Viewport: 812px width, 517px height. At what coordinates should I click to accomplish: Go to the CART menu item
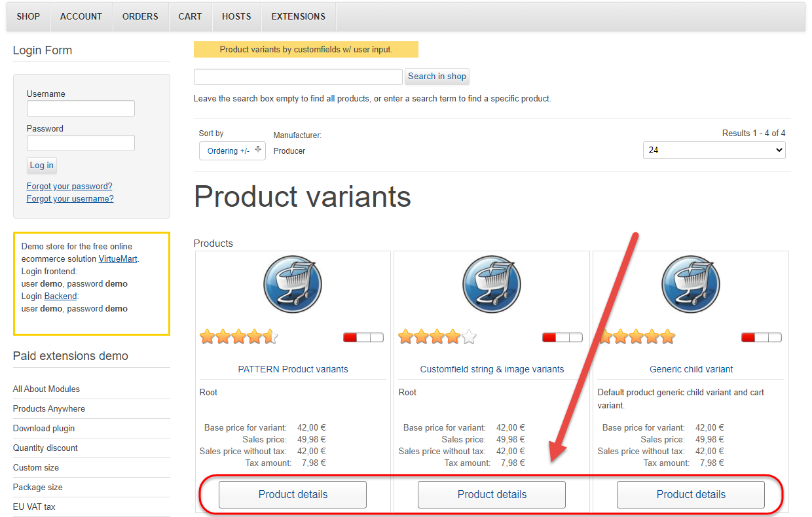pyautogui.click(x=190, y=16)
